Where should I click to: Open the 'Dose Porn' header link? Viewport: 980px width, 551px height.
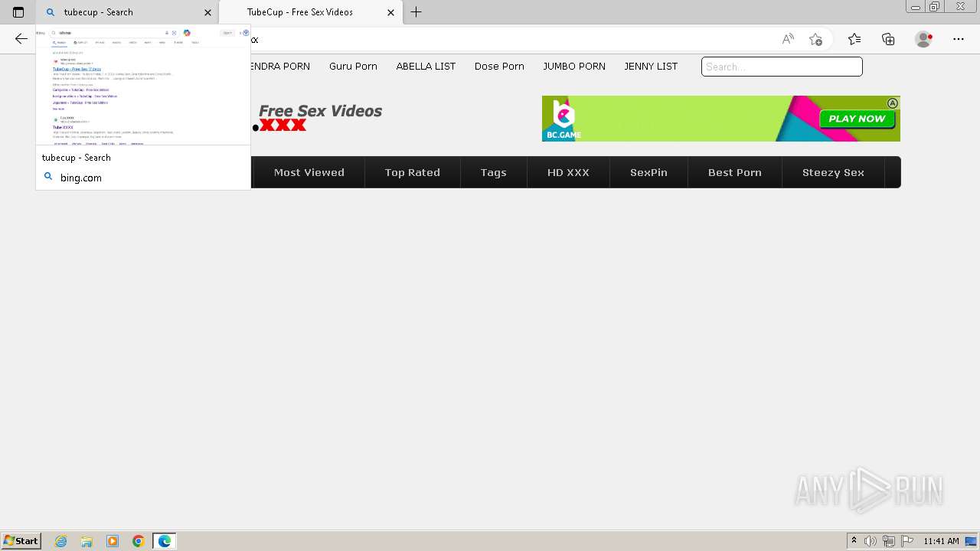(x=499, y=67)
